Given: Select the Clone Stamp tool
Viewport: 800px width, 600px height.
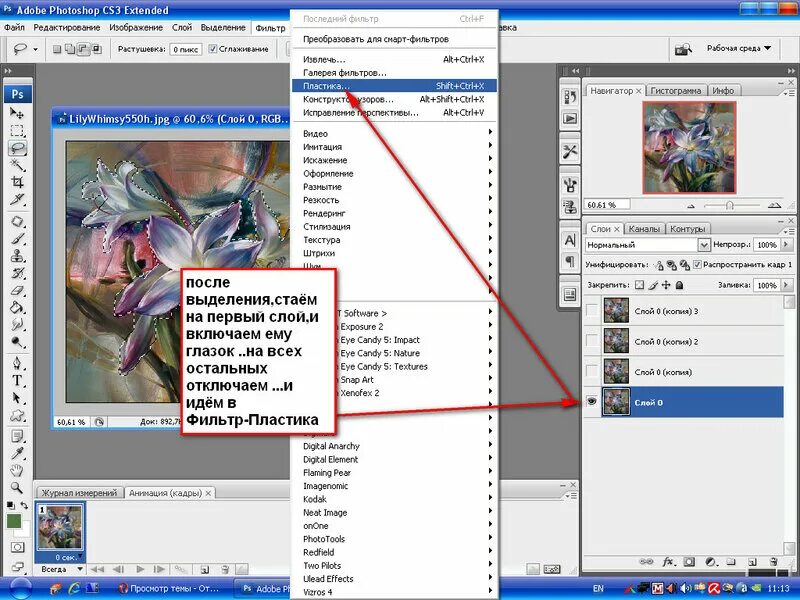Looking at the screenshot, I should [x=17, y=256].
